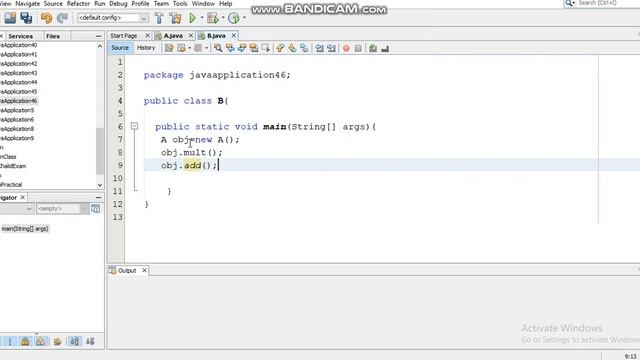Switch to the A.java editor tab

(173, 36)
